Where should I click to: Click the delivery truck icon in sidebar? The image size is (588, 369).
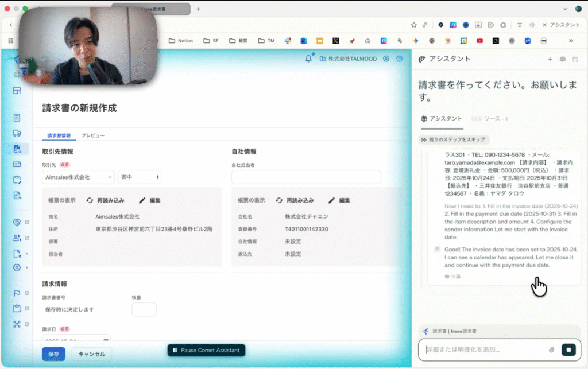pos(17,133)
